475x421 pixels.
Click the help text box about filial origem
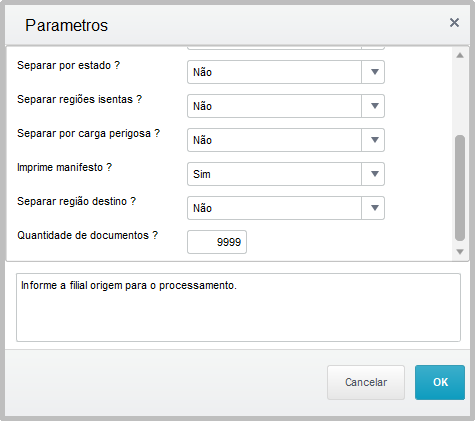click(238, 308)
